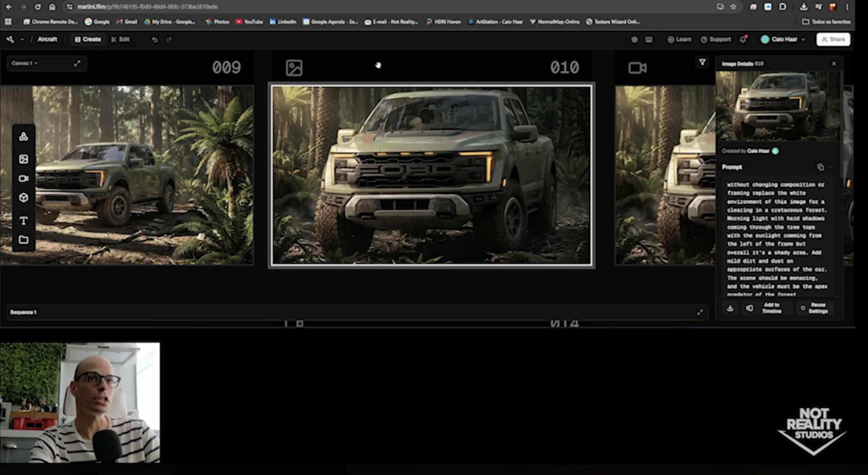
Task: Click the Martini logo icon
Action: [10, 39]
